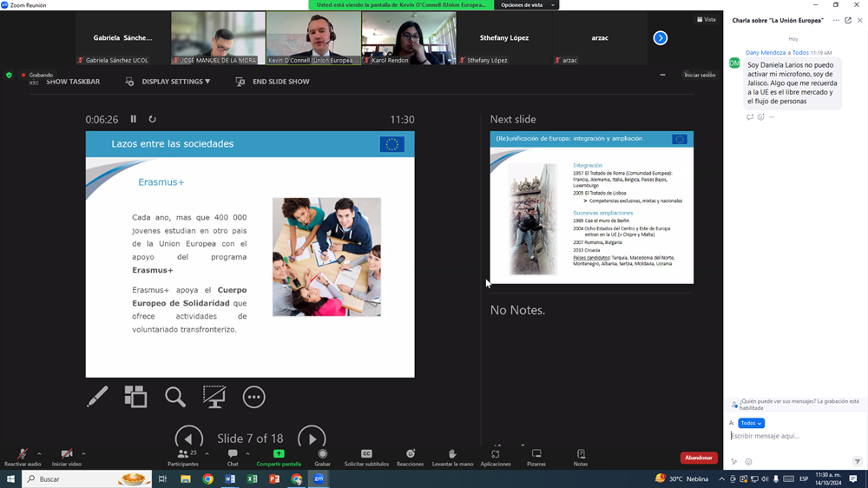Click the Iniciar sesión button

700,76
